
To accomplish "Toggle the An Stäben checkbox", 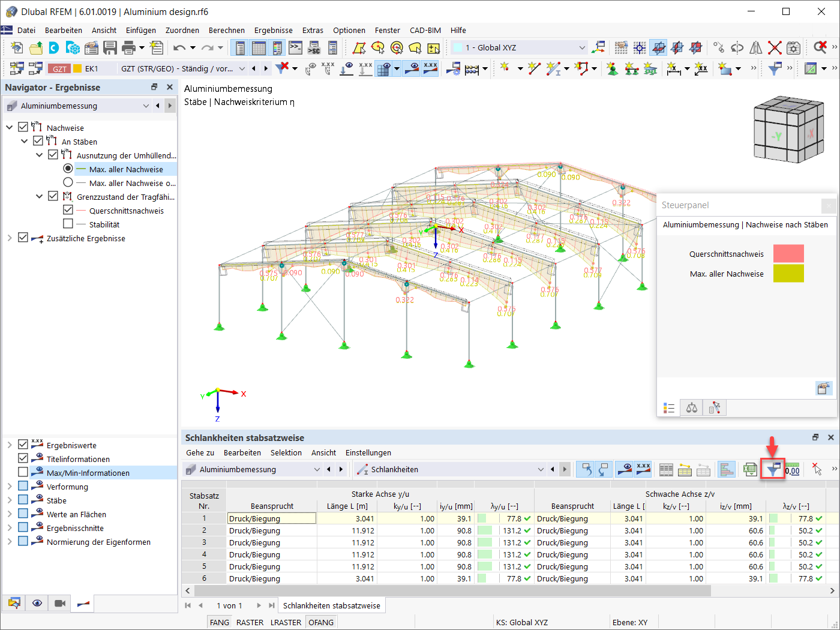I will pos(38,141).
